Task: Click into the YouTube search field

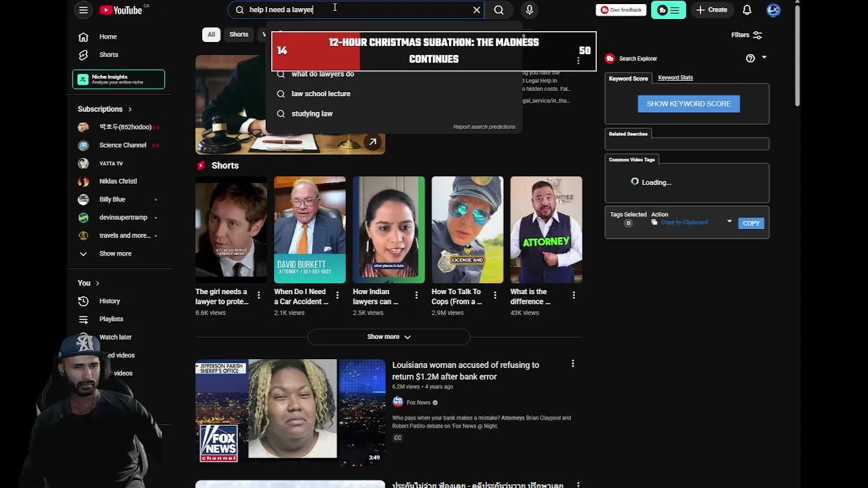Action: pyautogui.click(x=356, y=9)
